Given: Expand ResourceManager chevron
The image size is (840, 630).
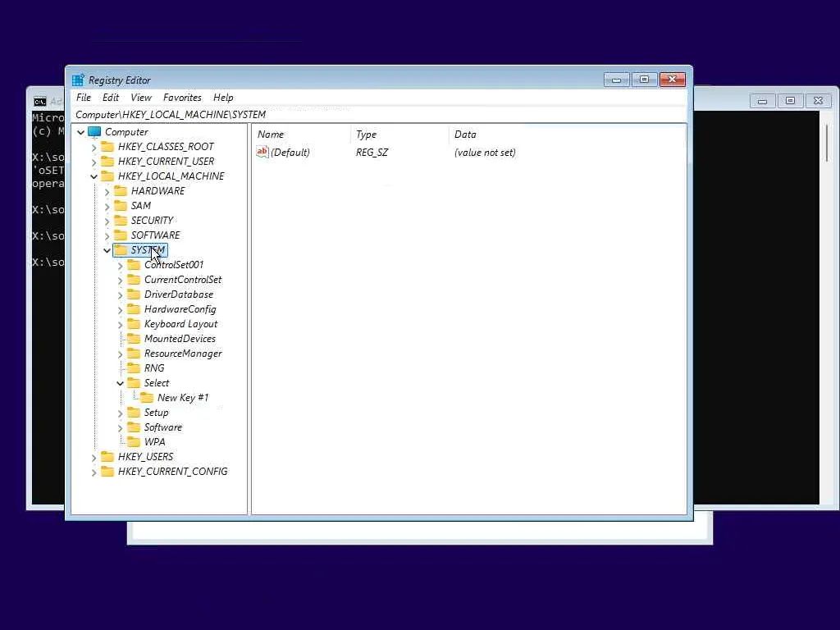Looking at the screenshot, I should tap(120, 354).
